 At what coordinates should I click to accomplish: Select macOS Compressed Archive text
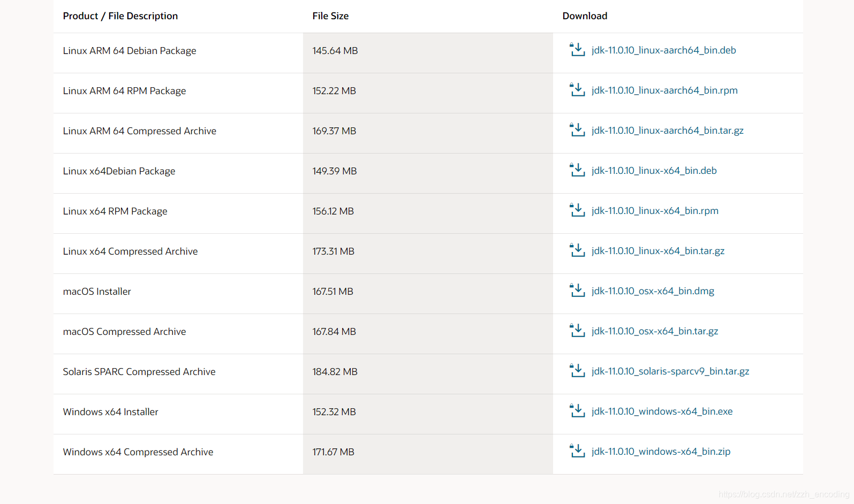point(124,332)
